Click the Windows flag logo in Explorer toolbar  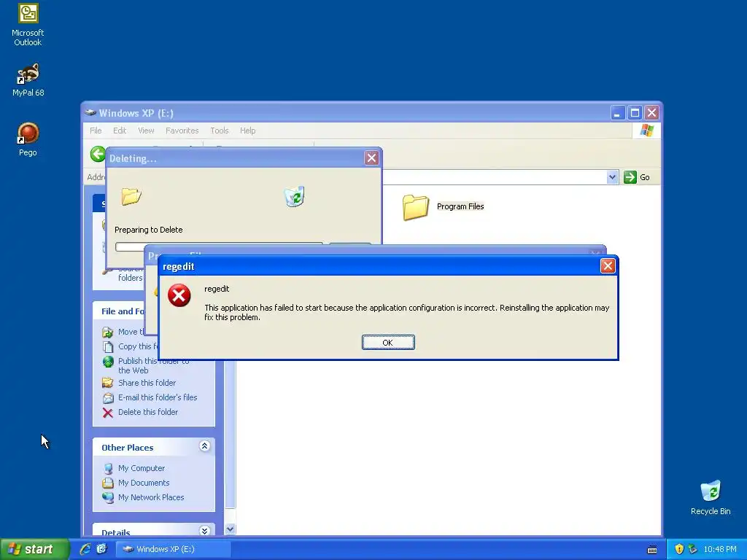pos(647,130)
